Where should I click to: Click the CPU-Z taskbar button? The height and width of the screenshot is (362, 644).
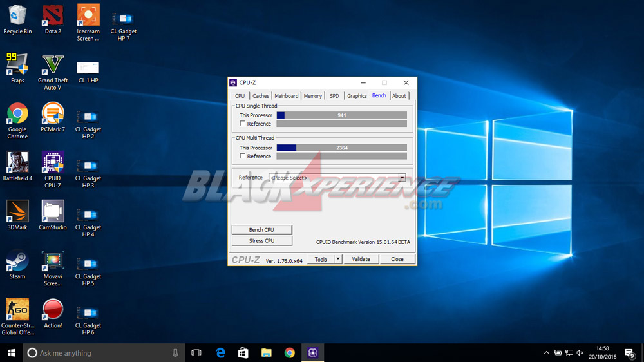pos(312,352)
